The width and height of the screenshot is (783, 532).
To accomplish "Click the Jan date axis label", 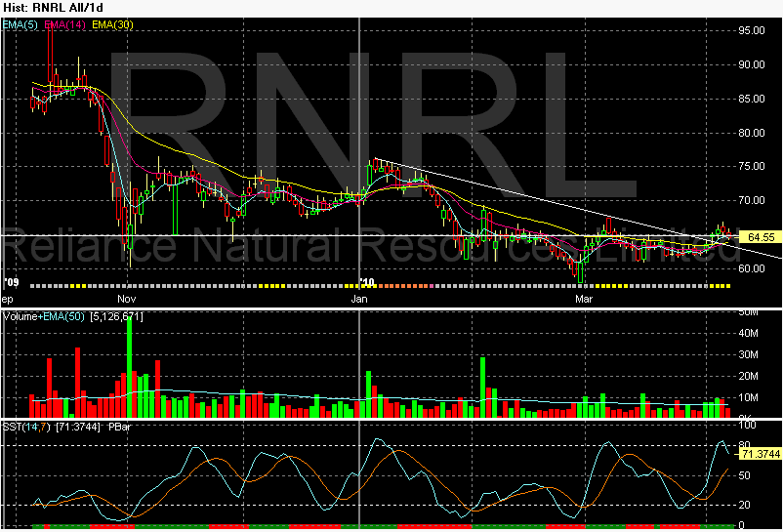I will (x=359, y=299).
